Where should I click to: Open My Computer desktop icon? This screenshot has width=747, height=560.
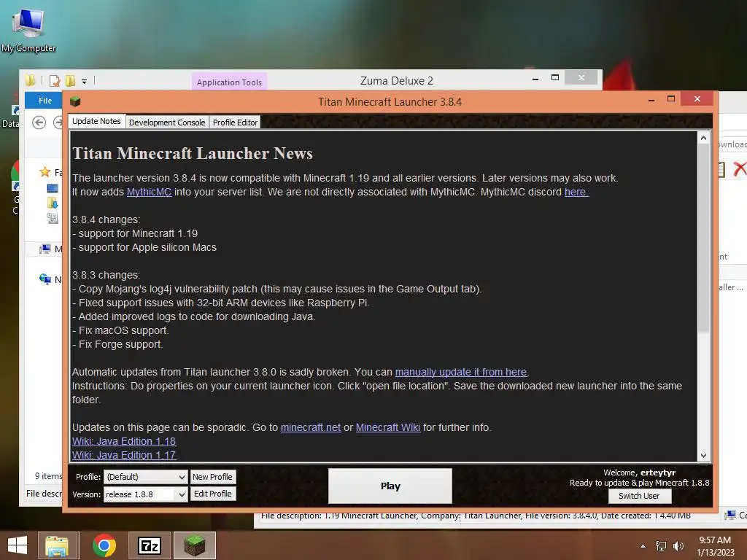coord(28,29)
